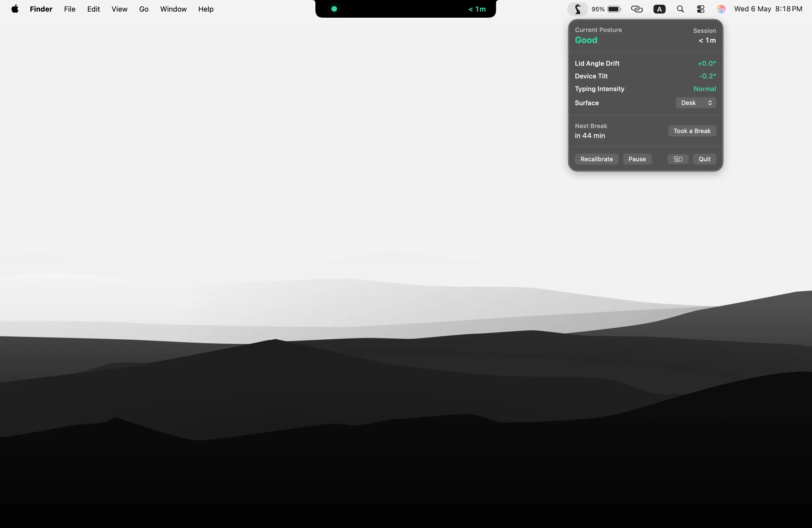Open Spotlight search magnifier
This screenshot has height=528, width=812.
pyautogui.click(x=680, y=9)
